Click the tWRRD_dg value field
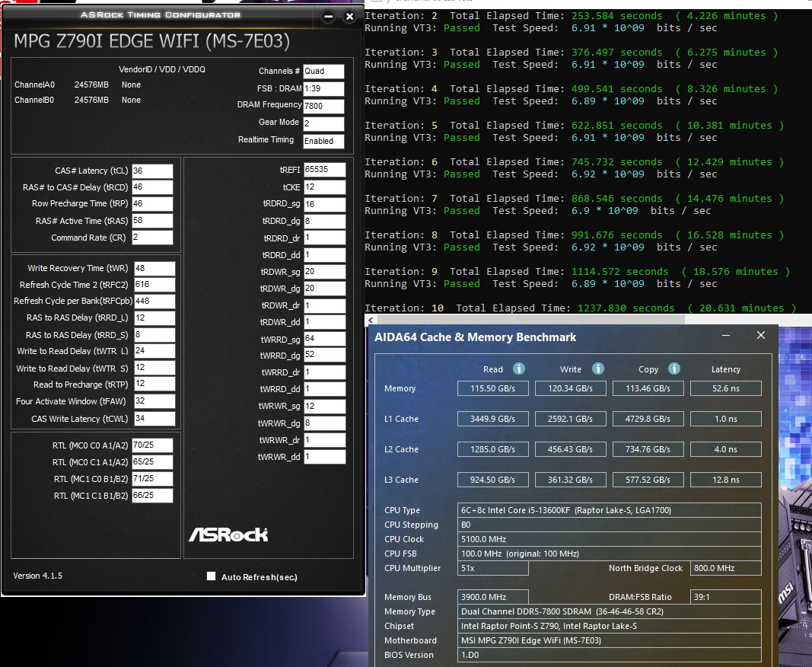The width and height of the screenshot is (812, 667). click(x=324, y=355)
